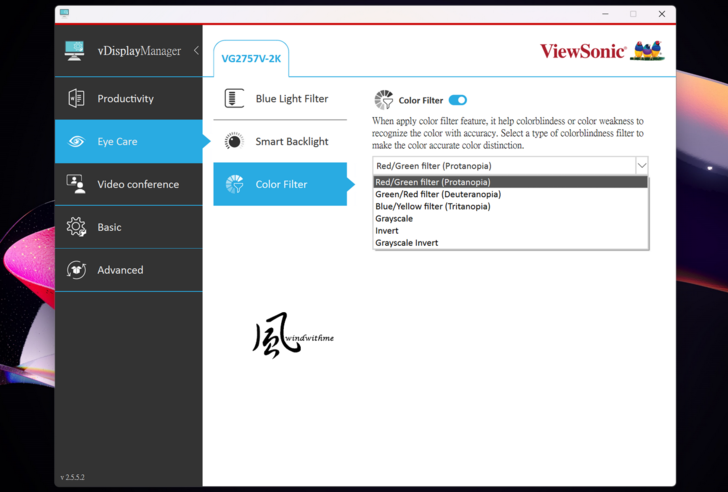This screenshot has width=728, height=492.
Task: Select the Grayscale option
Action: 510,218
